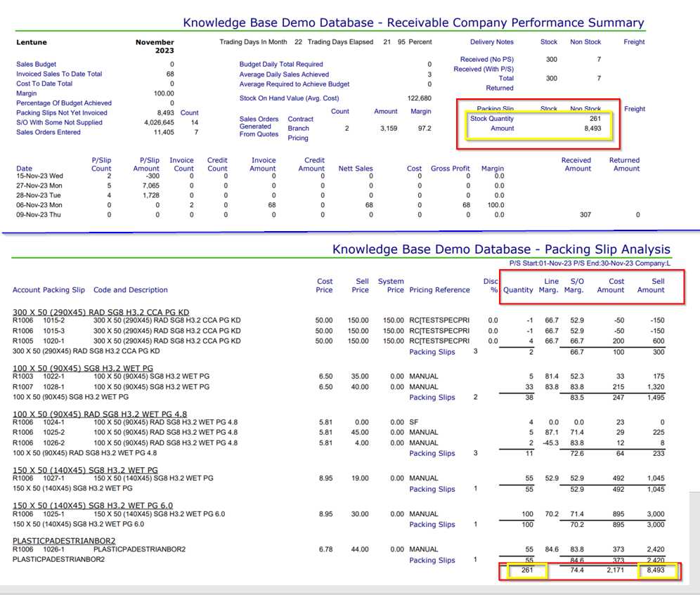Open the PLASTICPADESTRIANBOR2 group heading

pos(64,540)
